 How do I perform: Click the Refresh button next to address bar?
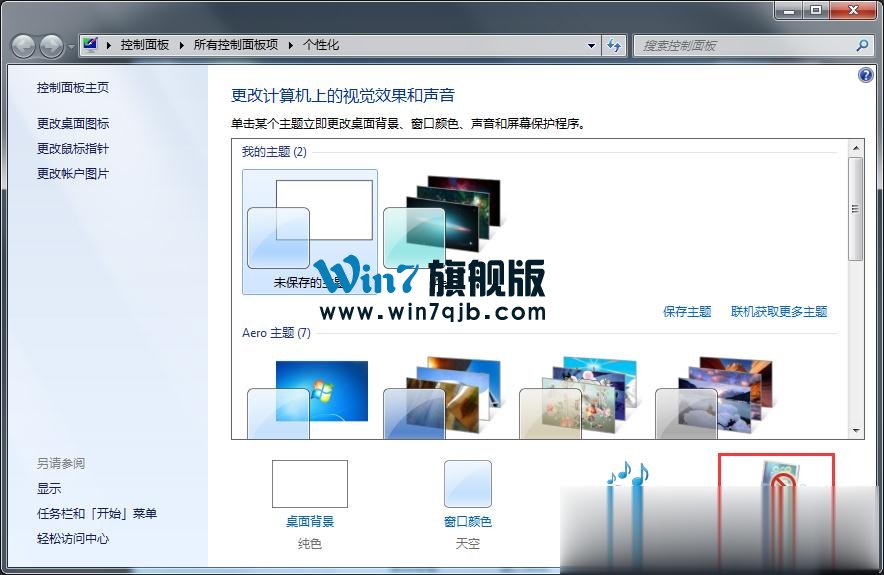coord(614,46)
